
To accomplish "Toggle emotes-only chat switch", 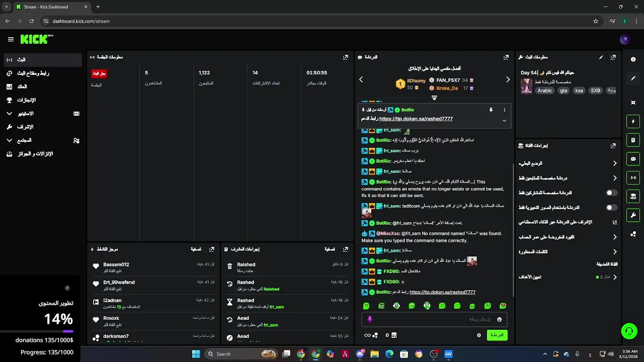I will 611,207.
